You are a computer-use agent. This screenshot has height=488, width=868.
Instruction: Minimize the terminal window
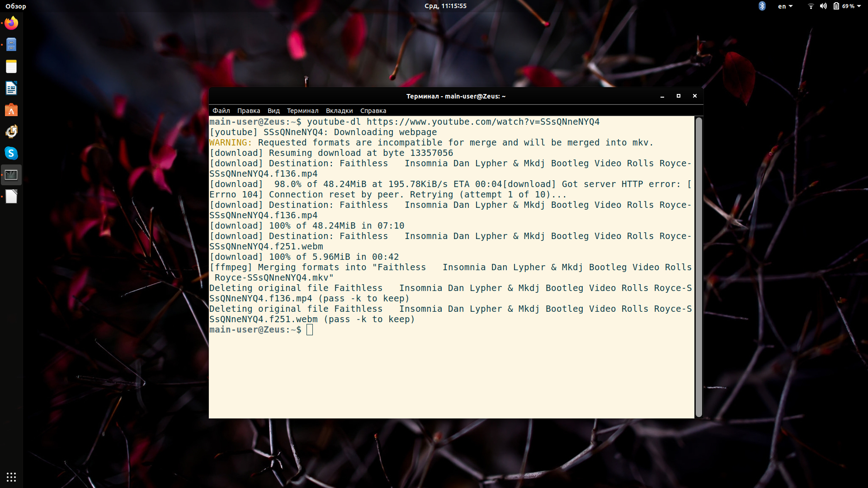[662, 96]
